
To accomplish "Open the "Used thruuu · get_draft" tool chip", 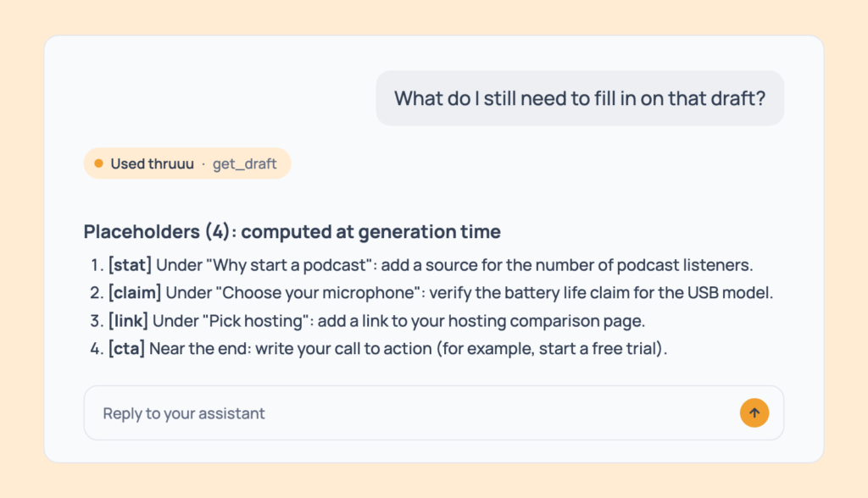I will pyautogui.click(x=187, y=163).
